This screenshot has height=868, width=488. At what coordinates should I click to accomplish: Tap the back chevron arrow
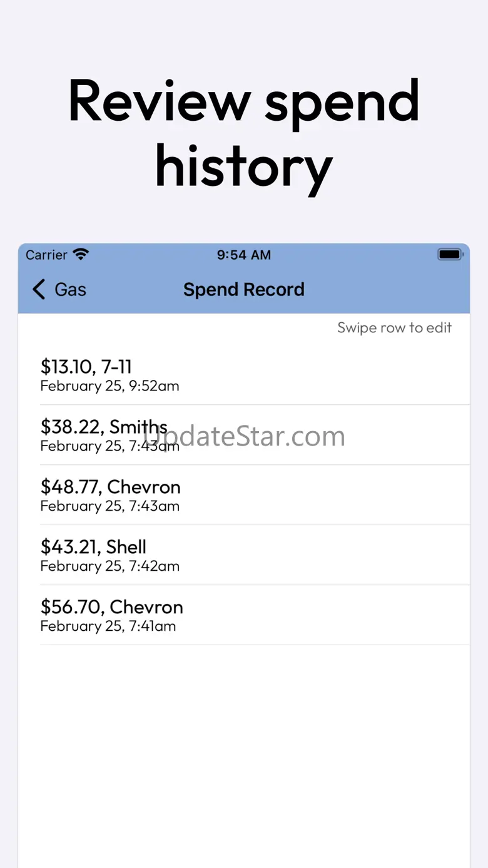[39, 290]
